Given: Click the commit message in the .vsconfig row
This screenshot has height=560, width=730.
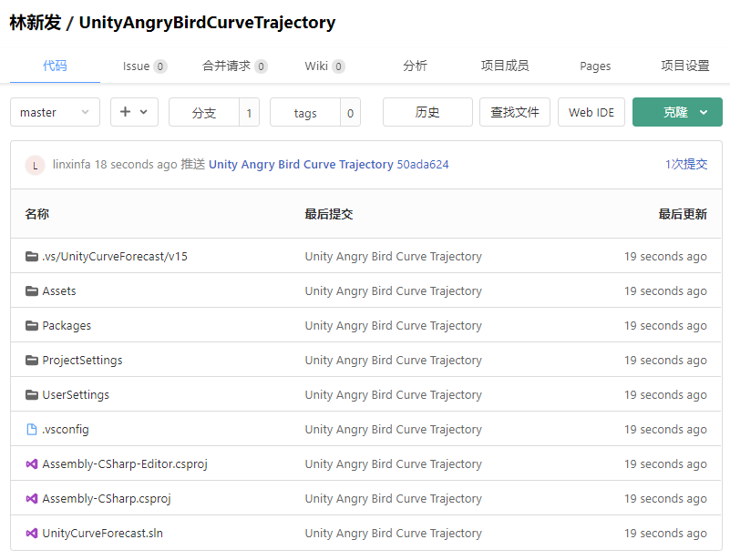Looking at the screenshot, I should point(394,429).
